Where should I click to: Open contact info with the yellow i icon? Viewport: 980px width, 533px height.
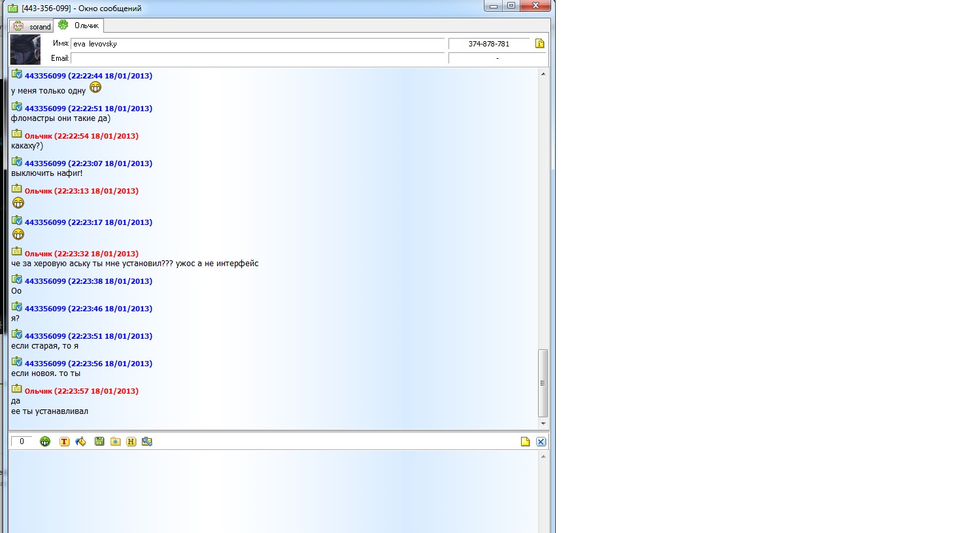(539, 43)
